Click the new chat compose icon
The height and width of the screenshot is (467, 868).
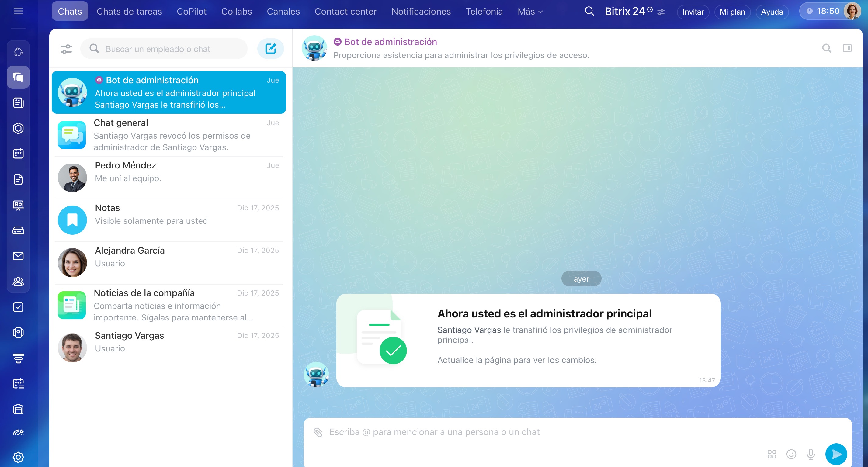[x=270, y=49]
